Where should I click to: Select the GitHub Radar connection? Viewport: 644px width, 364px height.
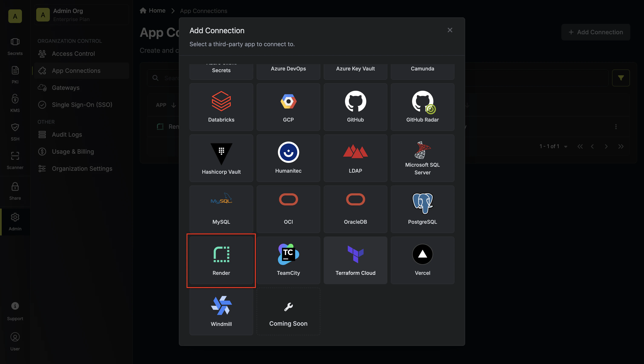tap(422, 107)
